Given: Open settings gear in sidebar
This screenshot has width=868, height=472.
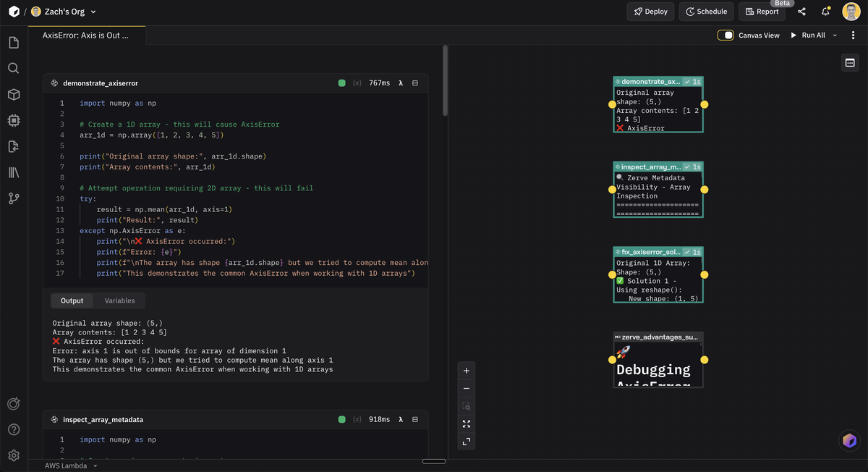Looking at the screenshot, I should tap(13, 455).
